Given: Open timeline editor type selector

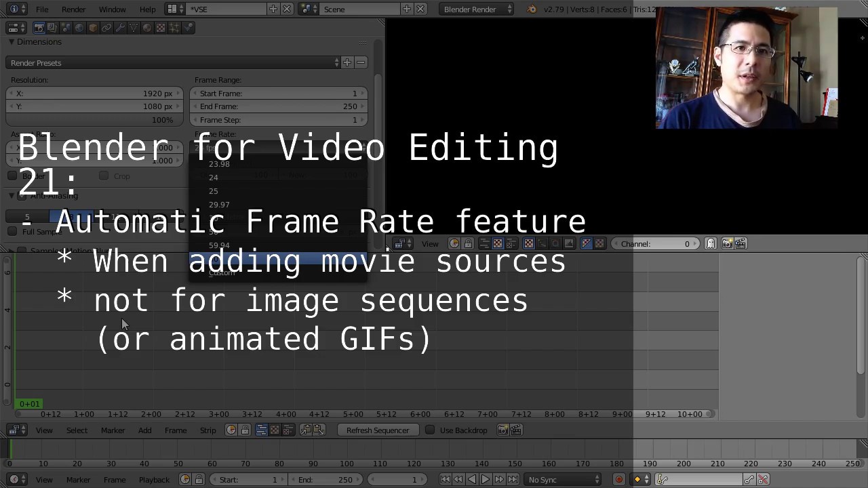Looking at the screenshot, I should (16, 480).
